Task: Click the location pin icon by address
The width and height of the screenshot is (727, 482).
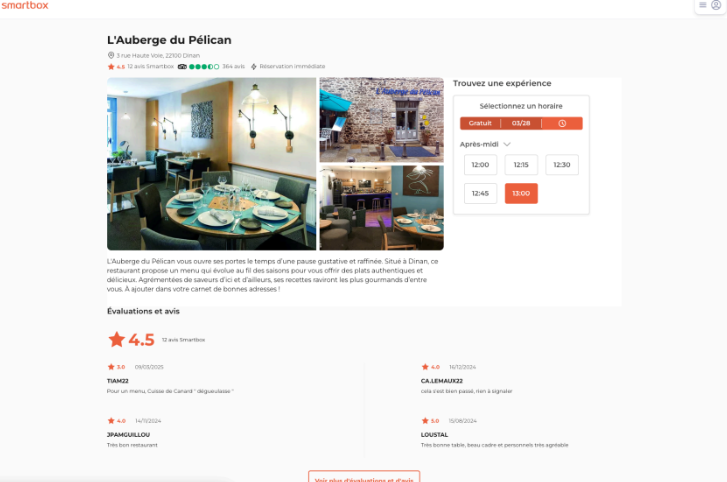Action: (x=111, y=55)
